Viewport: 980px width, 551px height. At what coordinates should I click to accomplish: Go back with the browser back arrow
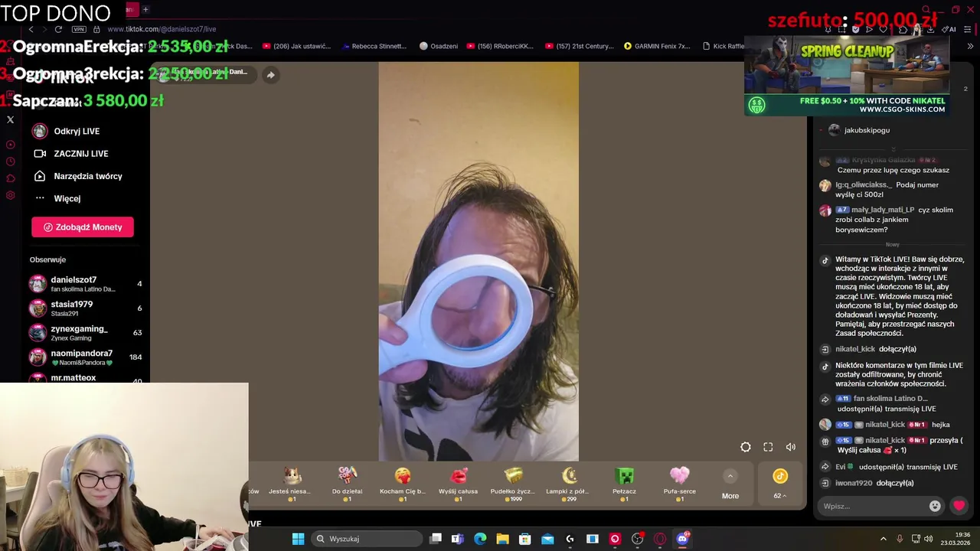coord(31,29)
